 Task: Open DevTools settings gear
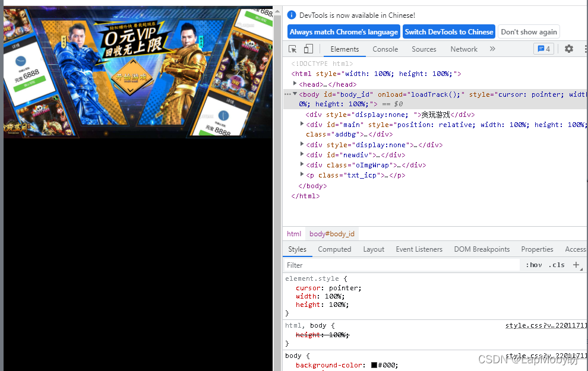click(x=569, y=49)
